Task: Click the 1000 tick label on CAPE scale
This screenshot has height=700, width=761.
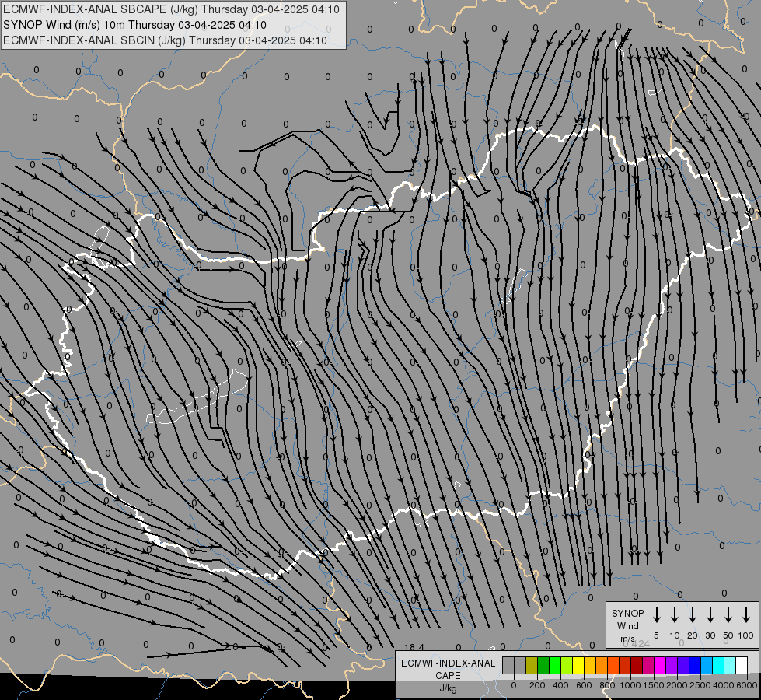Action: pyautogui.click(x=630, y=685)
